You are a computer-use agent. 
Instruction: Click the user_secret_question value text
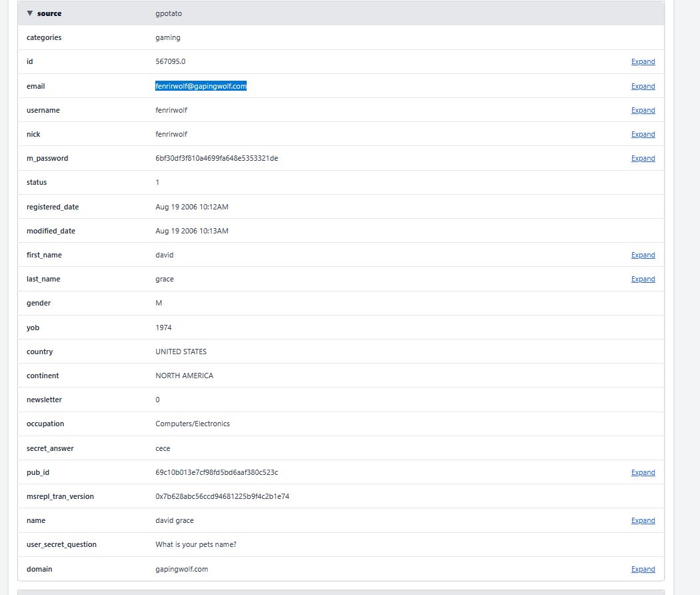[x=196, y=544]
